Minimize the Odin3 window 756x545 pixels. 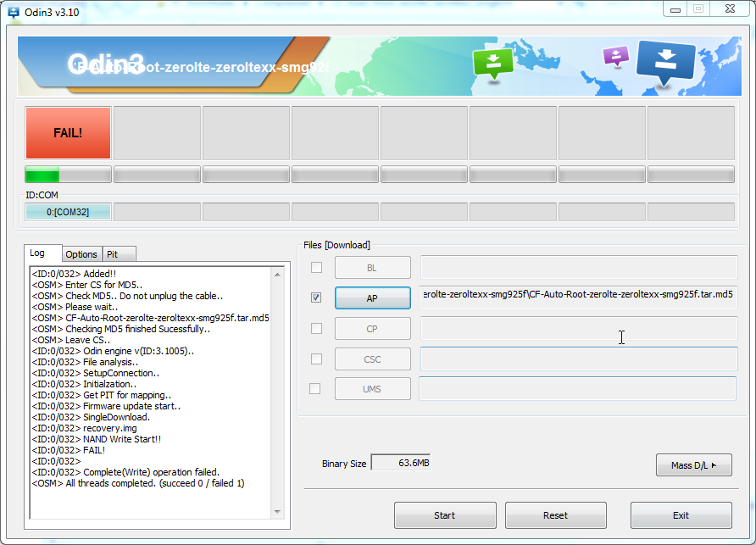coord(675,9)
